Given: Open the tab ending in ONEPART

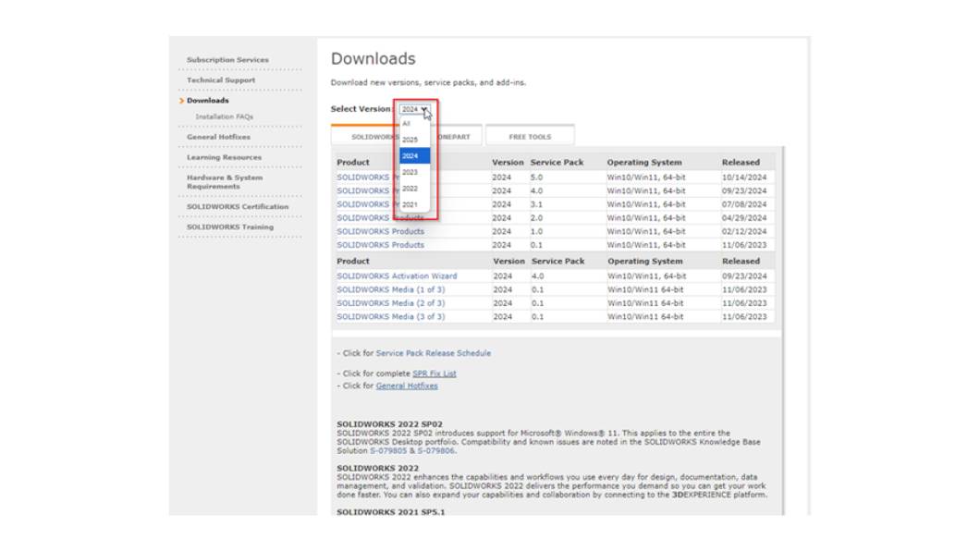Looking at the screenshot, I should click(459, 137).
